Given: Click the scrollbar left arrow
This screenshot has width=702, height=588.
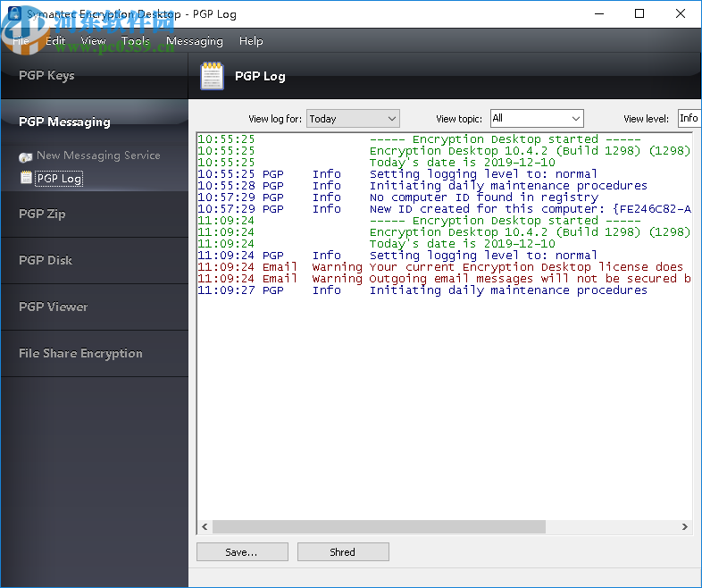Looking at the screenshot, I should click(x=205, y=526).
